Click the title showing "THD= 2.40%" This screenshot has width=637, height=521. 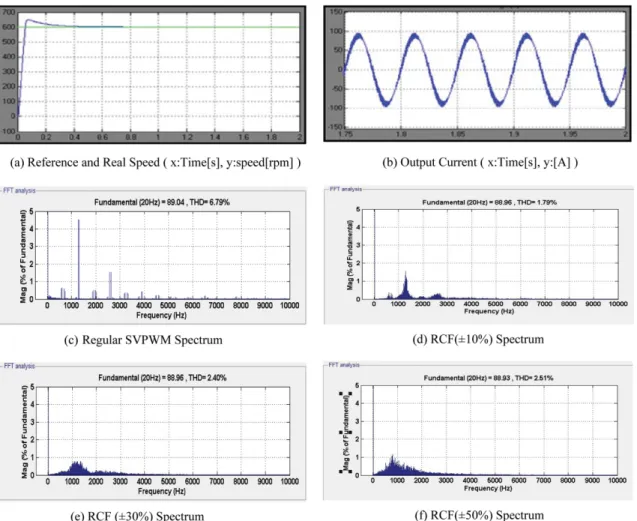pyautogui.click(x=162, y=378)
